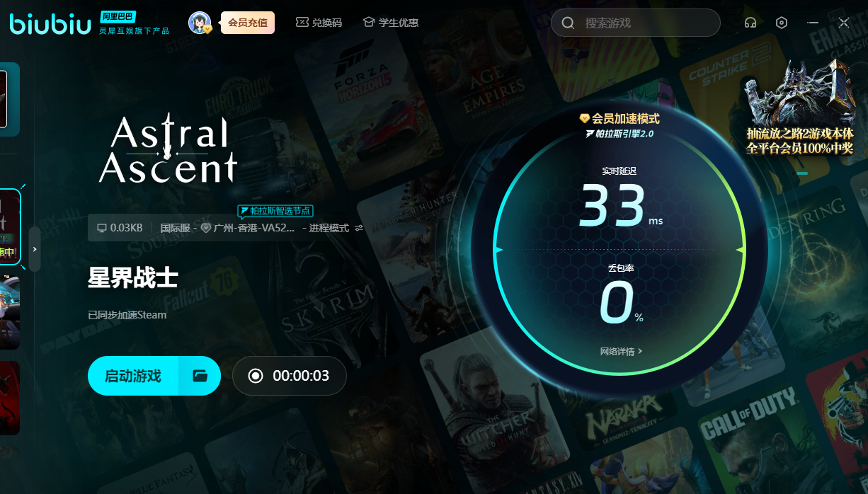Click the node switch icon after 进程模式
868x494 pixels.
click(x=359, y=228)
